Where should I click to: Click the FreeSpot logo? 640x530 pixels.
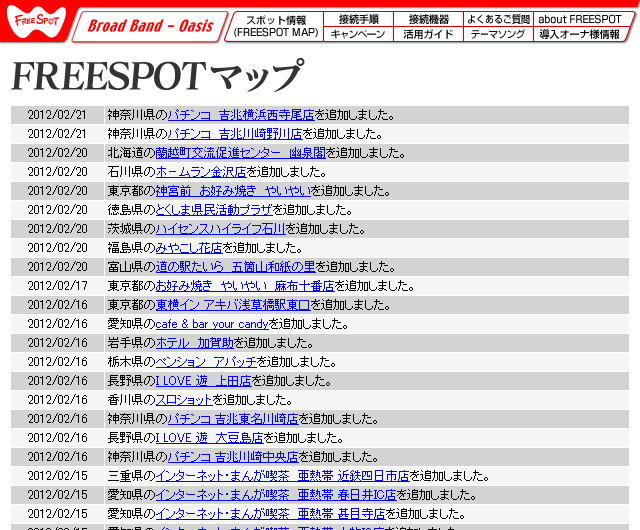pyautogui.click(x=36, y=22)
